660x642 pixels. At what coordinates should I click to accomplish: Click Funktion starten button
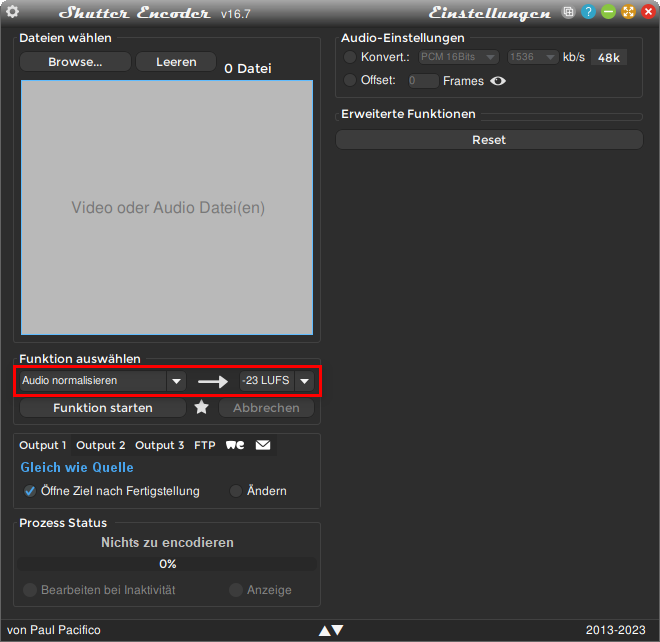(103, 408)
